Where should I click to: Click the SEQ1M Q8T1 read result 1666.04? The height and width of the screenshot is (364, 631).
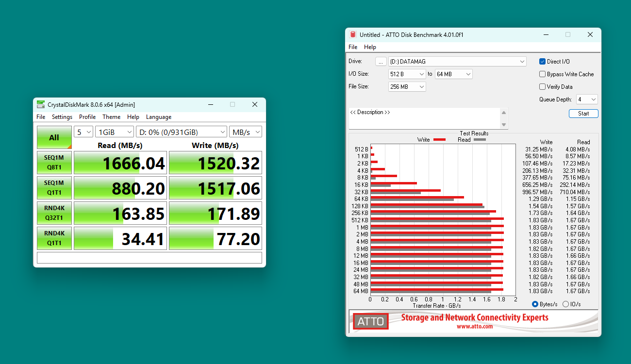tap(120, 163)
